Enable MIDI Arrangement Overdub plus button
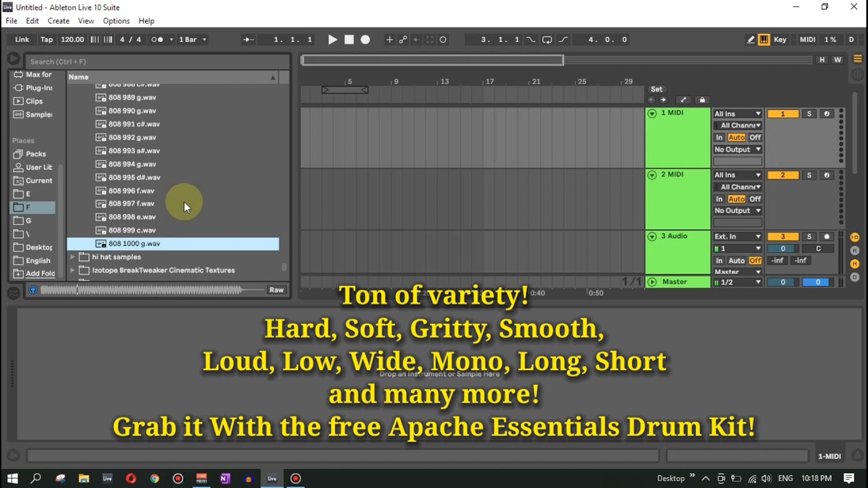Image resolution: width=868 pixels, height=488 pixels. [x=390, y=39]
